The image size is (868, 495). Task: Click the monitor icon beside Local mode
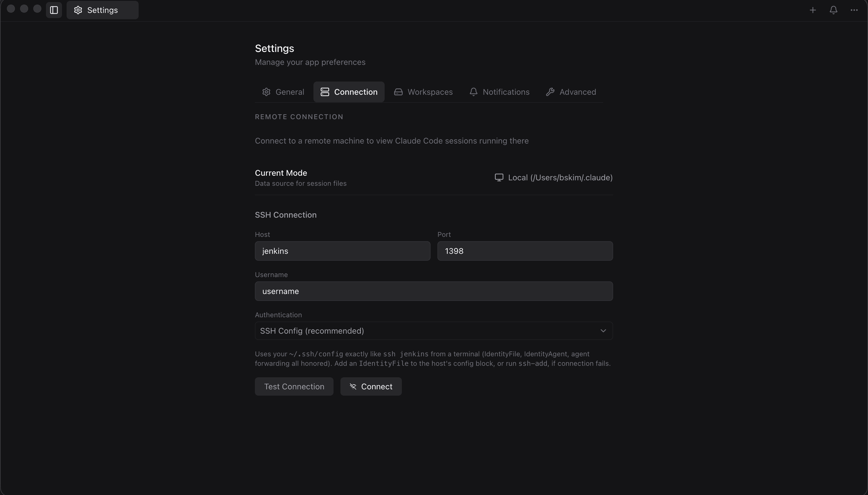pos(499,177)
